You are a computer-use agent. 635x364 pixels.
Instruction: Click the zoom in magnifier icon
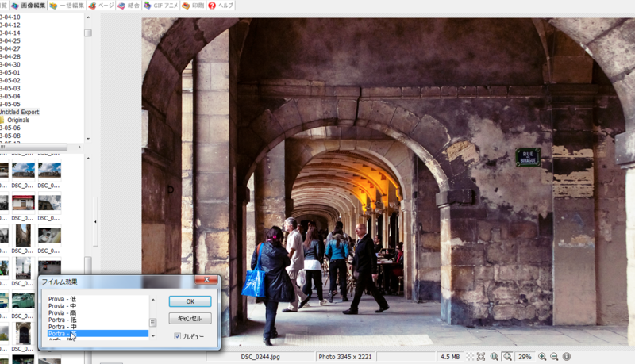pos(542,357)
